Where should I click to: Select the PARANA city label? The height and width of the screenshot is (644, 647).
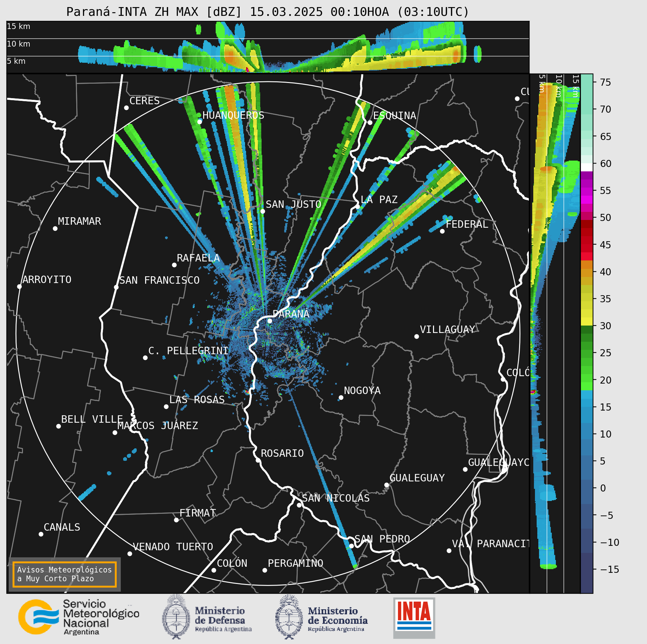291,314
